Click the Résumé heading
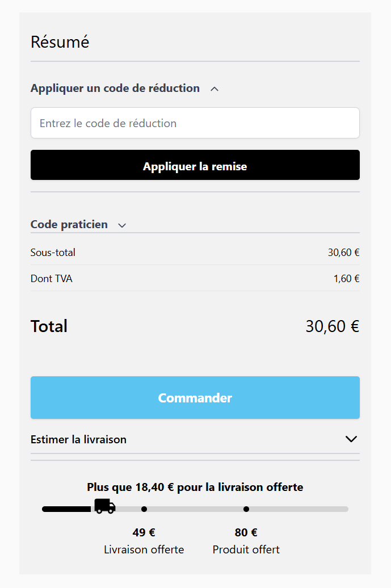The image size is (391, 588). tap(60, 42)
